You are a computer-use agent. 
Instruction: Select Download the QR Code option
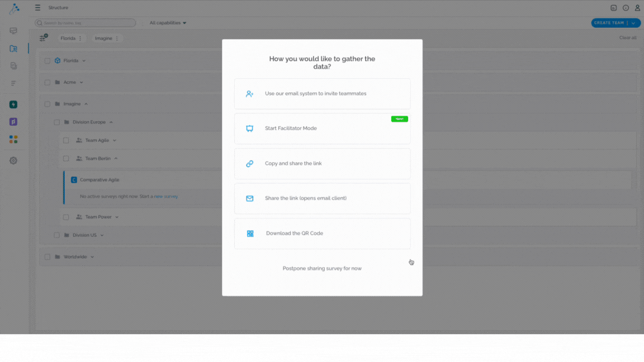[323, 234]
